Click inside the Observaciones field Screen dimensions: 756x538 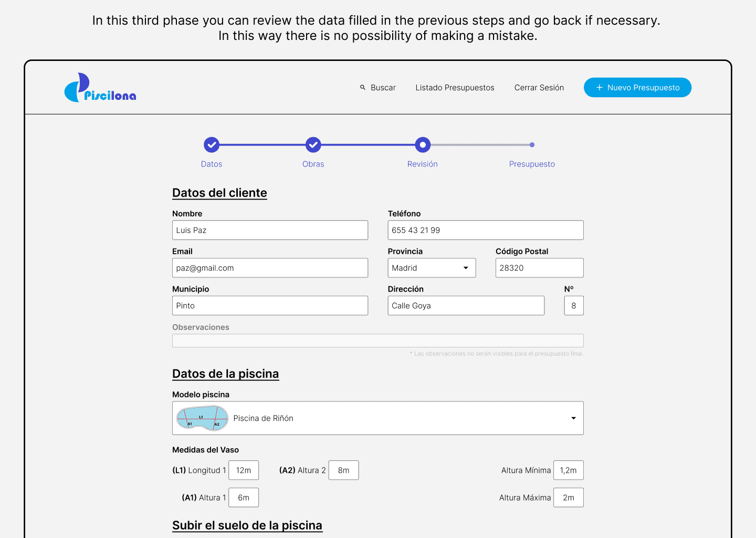click(x=377, y=340)
